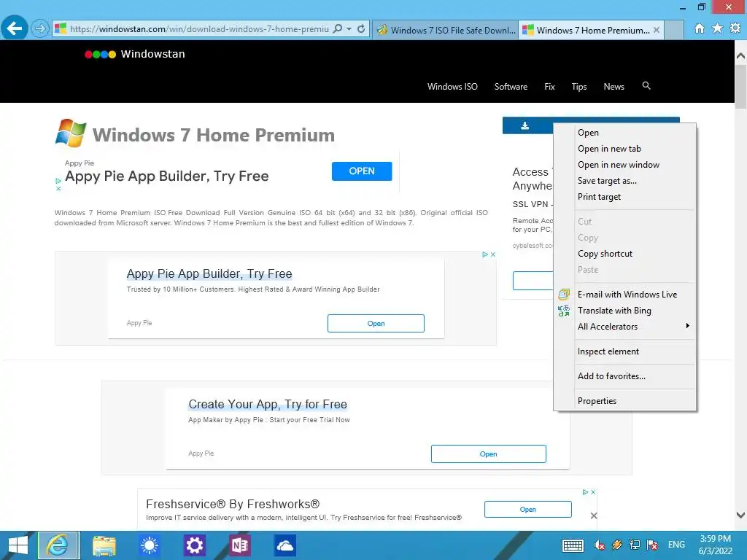This screenshot has height=560, width=747.
Task: Click News in site navigation
Action: click(x=614, y=87)
